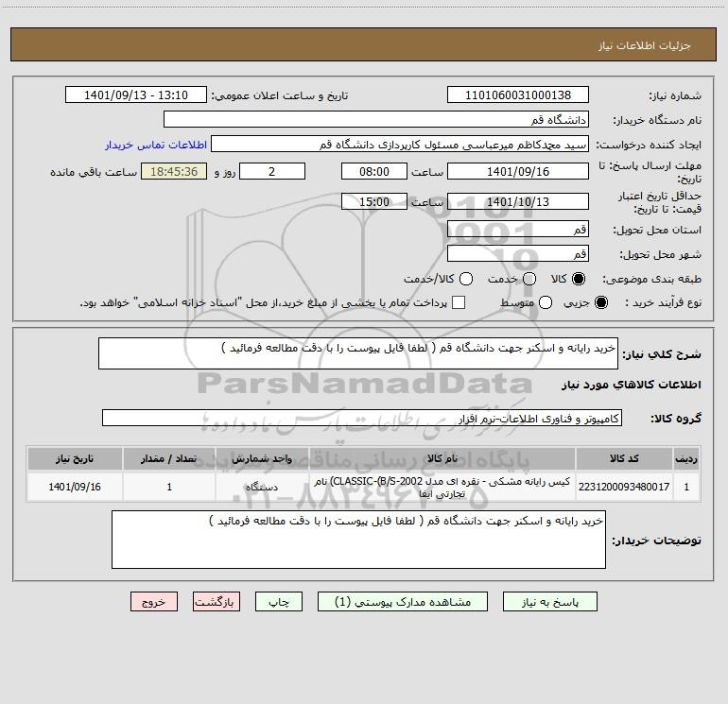Select the خدمت radio button
Screen dimensions: 728x704
529,279
